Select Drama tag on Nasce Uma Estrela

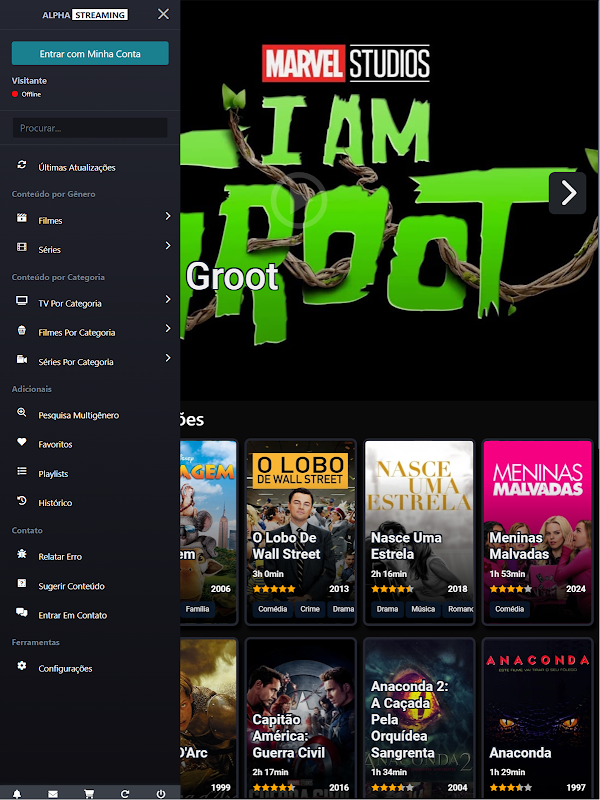coord(387,609)
